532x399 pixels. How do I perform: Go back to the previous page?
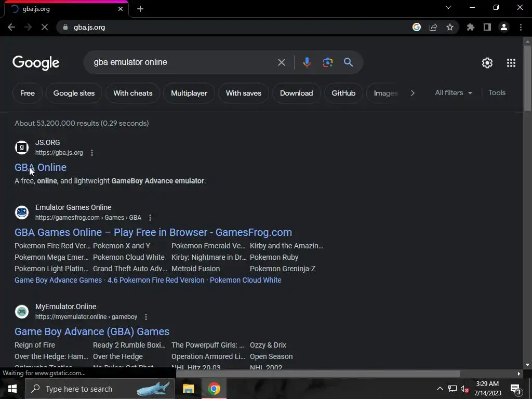[11, 27]
